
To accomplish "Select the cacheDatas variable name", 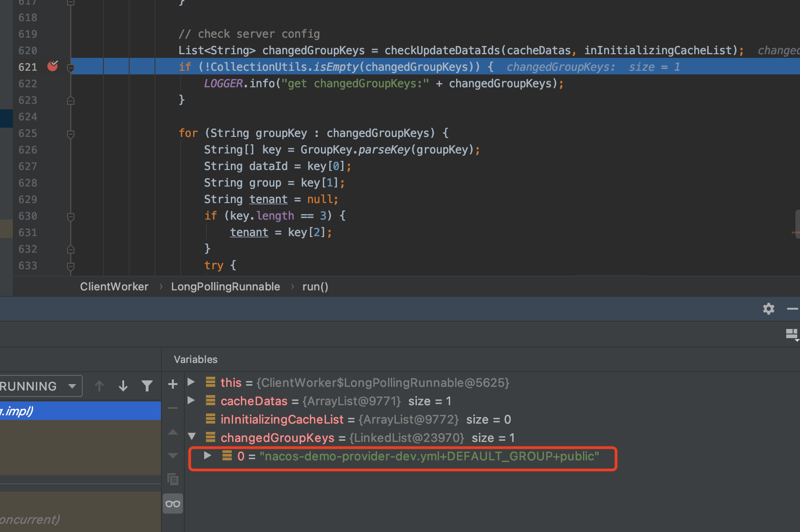I will (254, 401).
